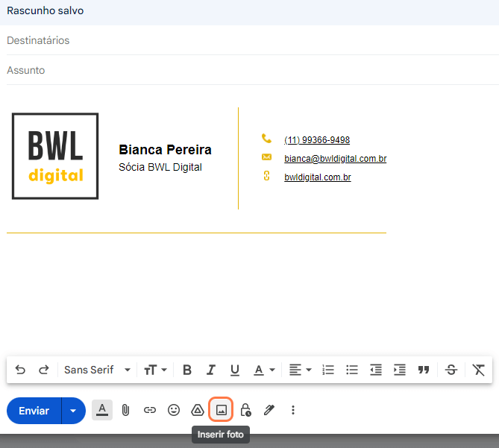Screen dimensions: 499x448
Task: Toggle confidential mode lock icon
Action: pos(245,410)
